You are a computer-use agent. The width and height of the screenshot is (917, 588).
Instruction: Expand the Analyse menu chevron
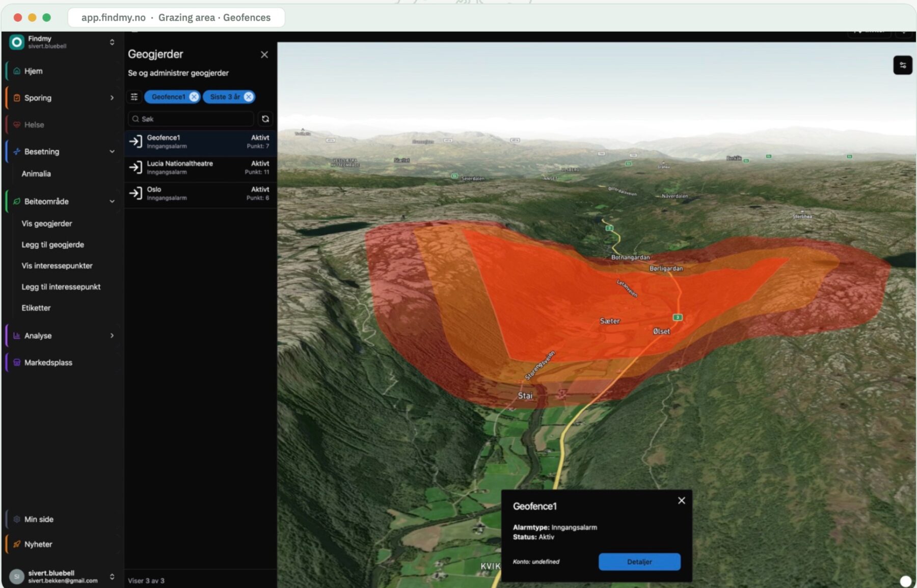click(112, 336)
